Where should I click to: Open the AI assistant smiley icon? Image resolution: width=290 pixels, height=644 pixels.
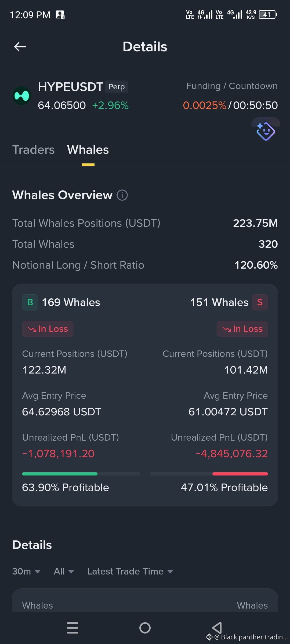pyautogui.click(x=266, y=131)
